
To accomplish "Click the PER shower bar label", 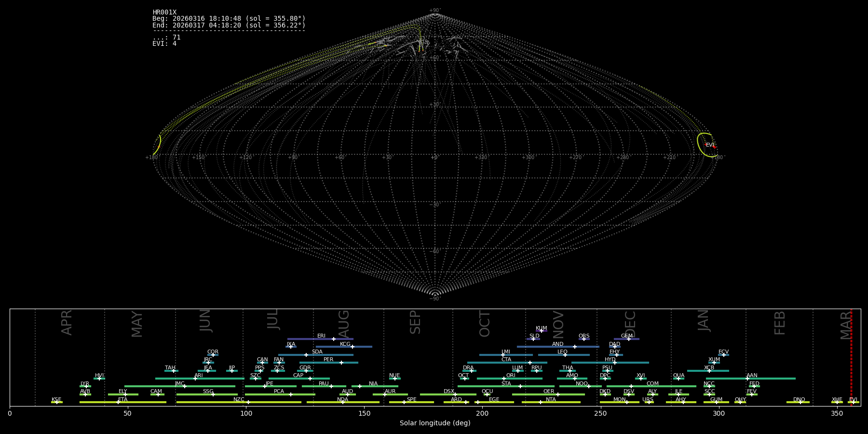I will click(x=328, y=359).
